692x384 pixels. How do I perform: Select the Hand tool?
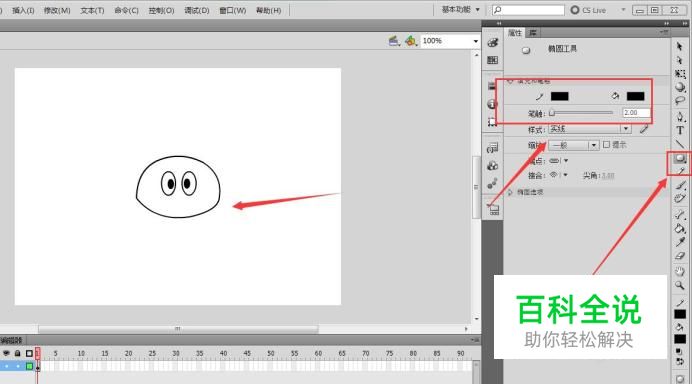click(x=680, y=271)
